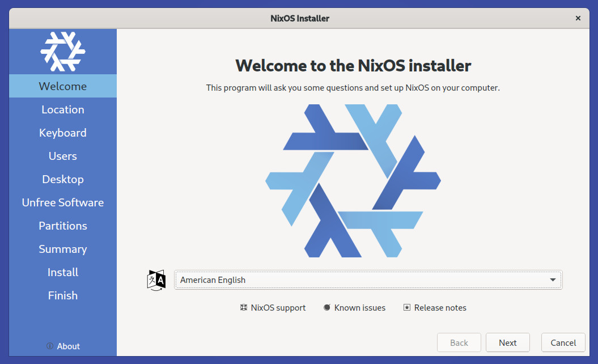
Task: Click the 'This program will ask you' description text
Action: click(353, 88)
